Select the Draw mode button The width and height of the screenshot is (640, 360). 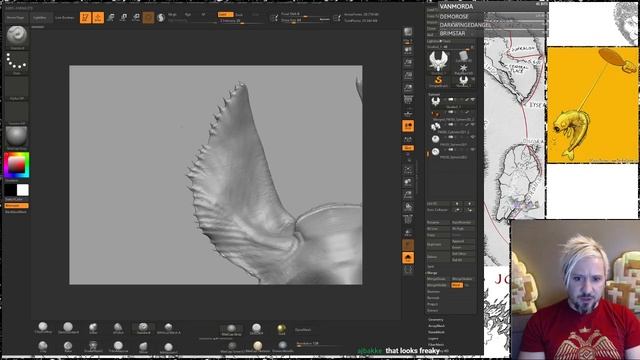point(98,18)
